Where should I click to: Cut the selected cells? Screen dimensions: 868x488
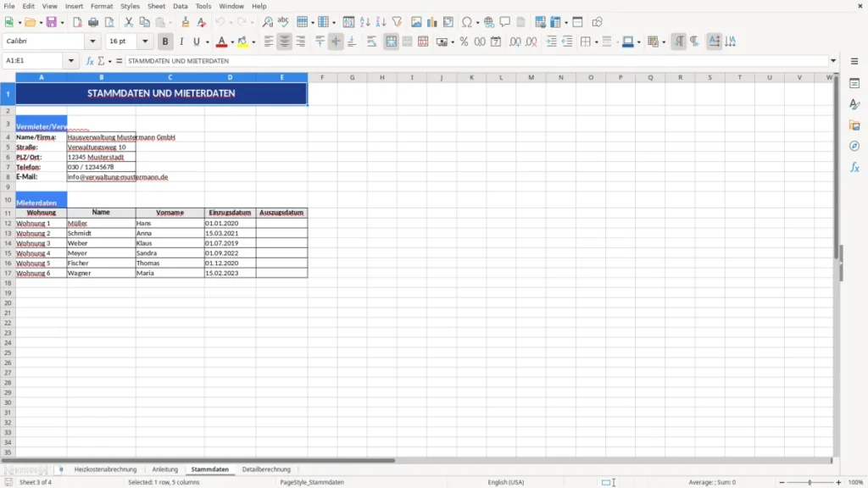pyautogui.click(x=129, y=22)
